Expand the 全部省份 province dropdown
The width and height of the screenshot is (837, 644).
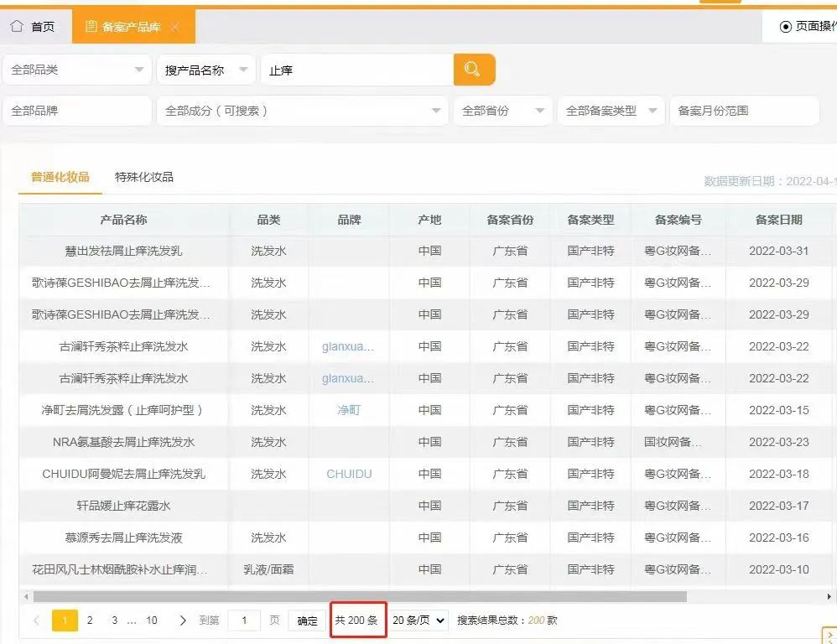coord(502,110)
